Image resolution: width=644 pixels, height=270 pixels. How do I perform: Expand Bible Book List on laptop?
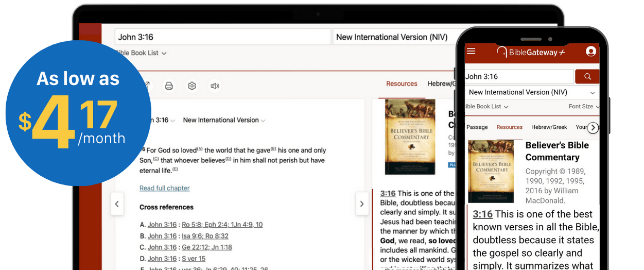point(140,53)
